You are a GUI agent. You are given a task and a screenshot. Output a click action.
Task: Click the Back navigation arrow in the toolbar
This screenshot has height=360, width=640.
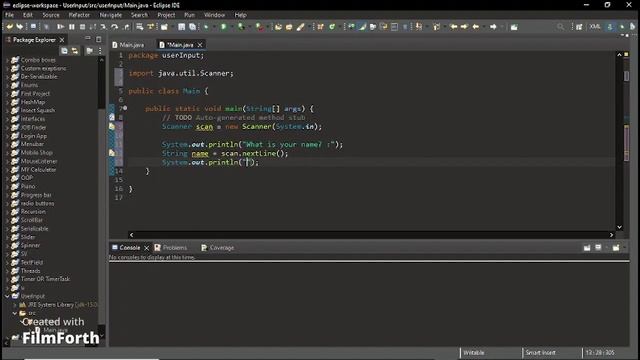tap(476, 27)
